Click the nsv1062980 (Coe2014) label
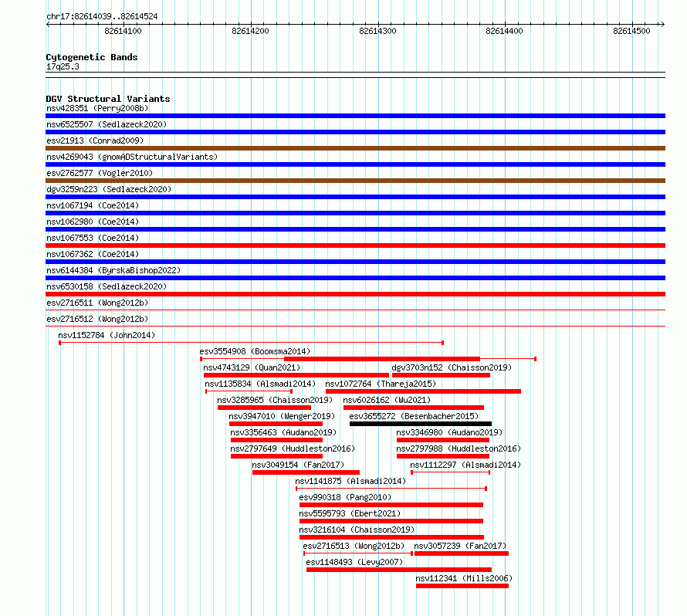This screenshot has width=687, height=616. click(93, 222)
